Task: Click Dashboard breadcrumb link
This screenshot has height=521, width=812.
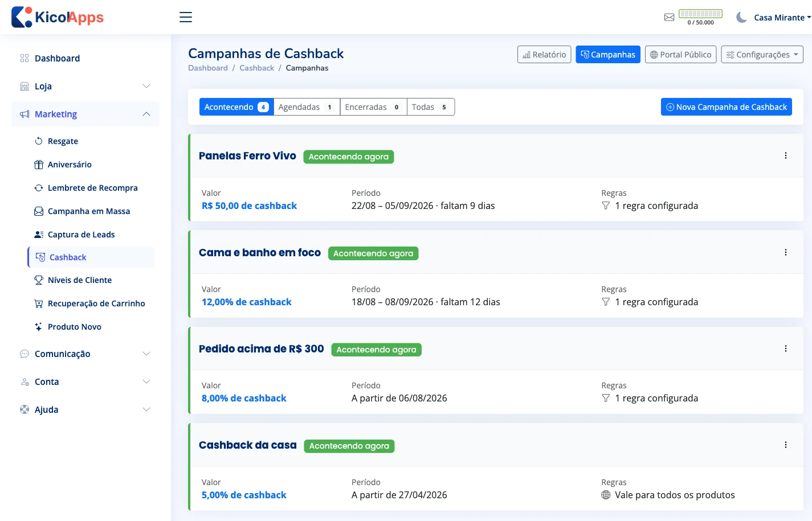Action: click(208, 68)
